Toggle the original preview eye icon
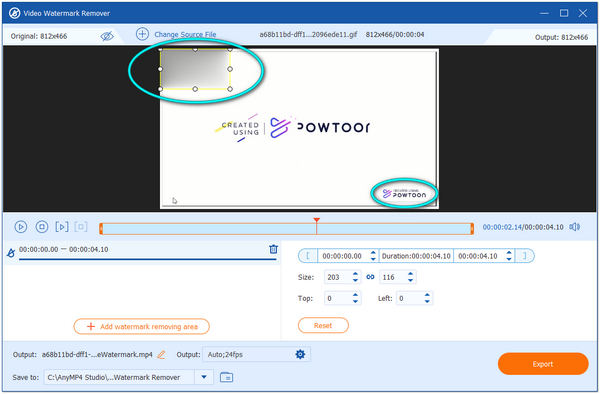This screenshot has width=600, height=394. click(x=107, y=36)
